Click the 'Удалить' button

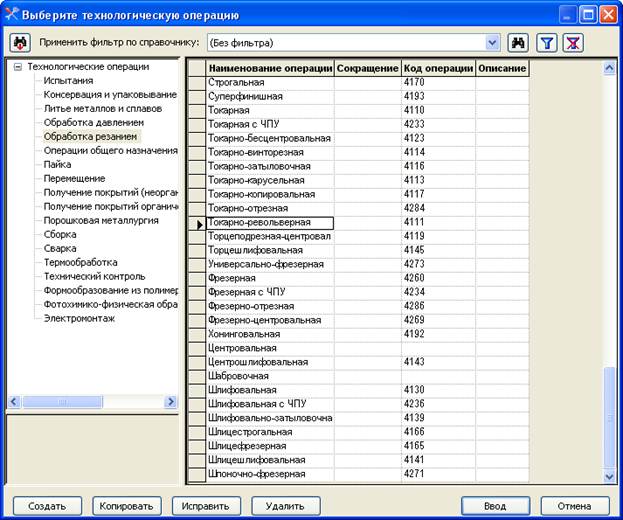286,506
